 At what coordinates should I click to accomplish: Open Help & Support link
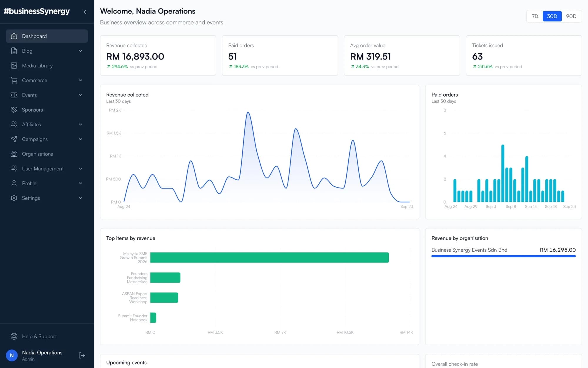tap(47, 336)
